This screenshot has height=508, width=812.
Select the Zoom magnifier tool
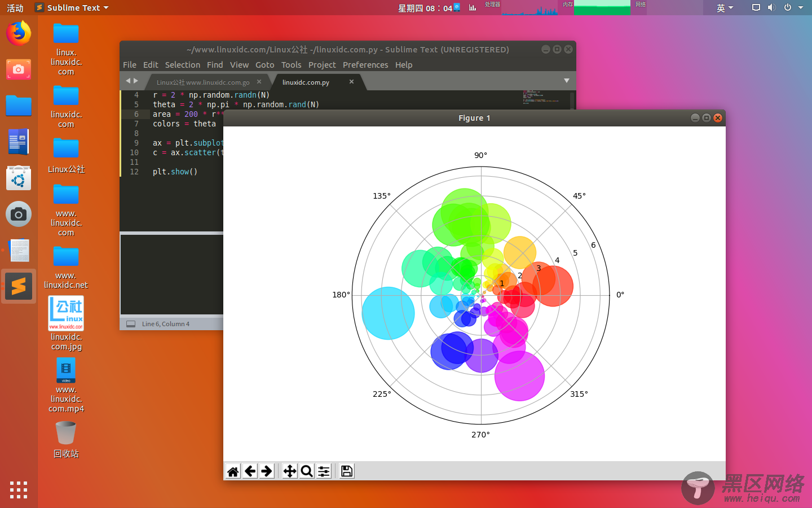pyautogui.click(x=307, y=471)
